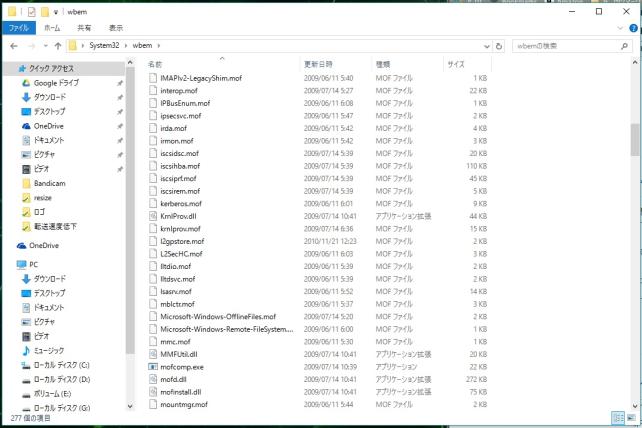Select the mountmgr.mof file

click(x=184, y=404)
